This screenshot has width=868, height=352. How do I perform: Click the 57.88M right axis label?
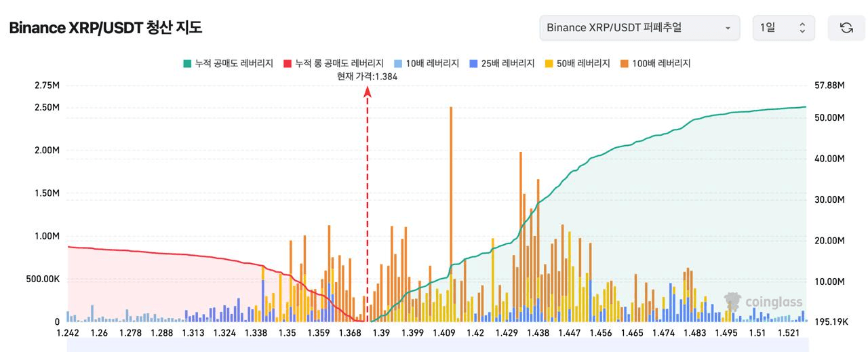point(830,85)
